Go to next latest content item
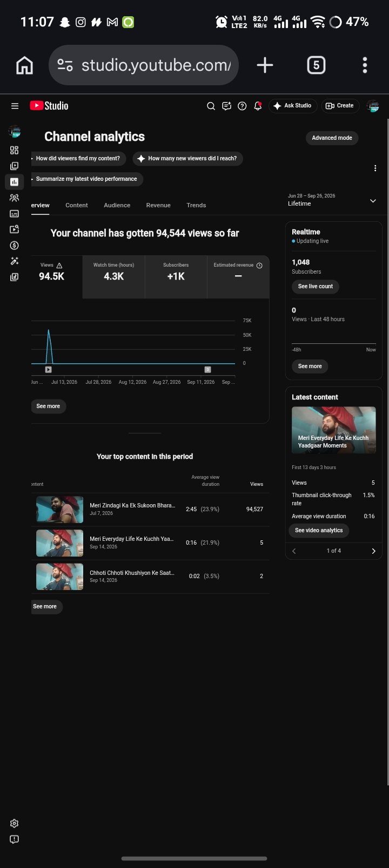389x868 pixels. (373, 551)
